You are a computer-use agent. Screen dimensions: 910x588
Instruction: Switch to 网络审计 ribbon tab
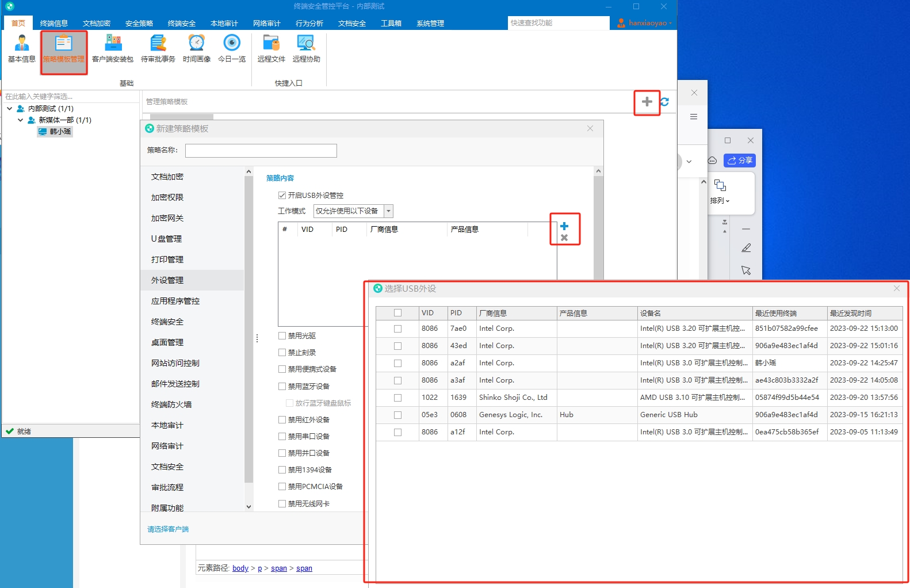pos(267,24)
